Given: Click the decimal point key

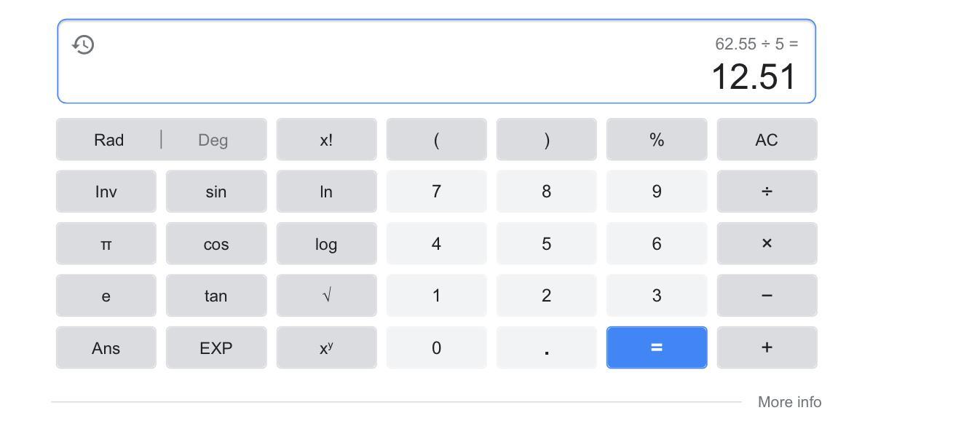Looking at the screenshot, I should [546, 347].
